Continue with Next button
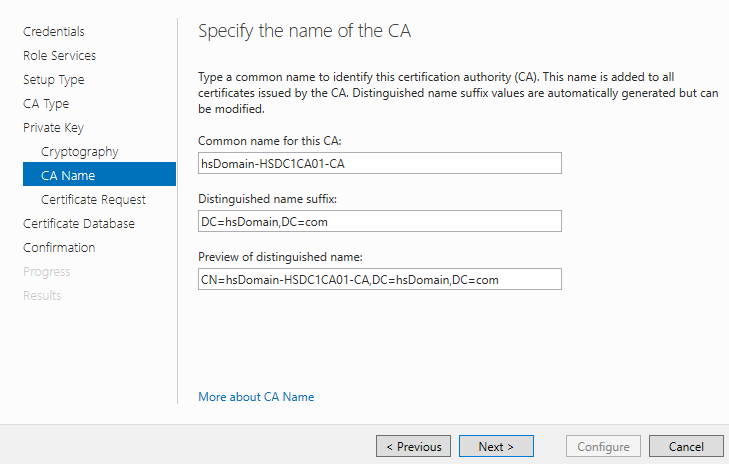The image size is (729, 464). 496,446
